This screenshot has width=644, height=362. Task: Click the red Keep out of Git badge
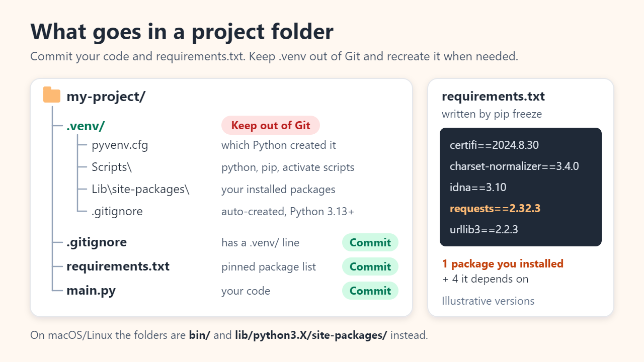[x=271, y=126]
